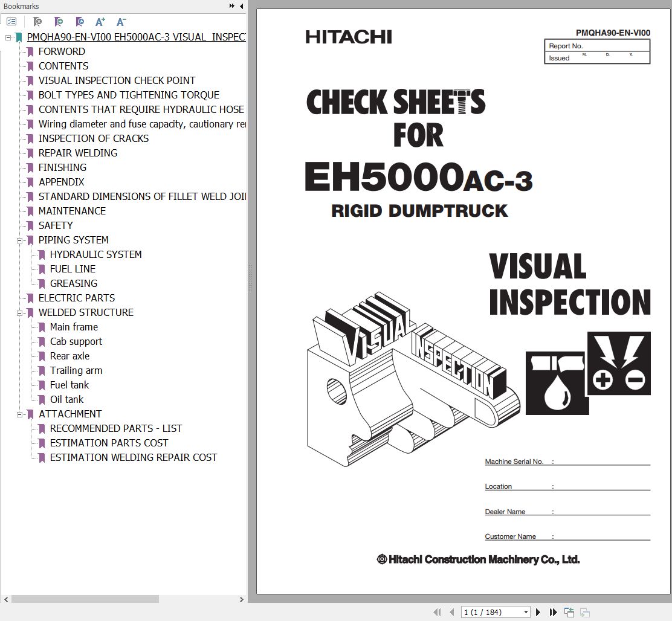This screenshot has width=672, height=621.
Task: Click the Dealer Name line on page
Action: 567,512
